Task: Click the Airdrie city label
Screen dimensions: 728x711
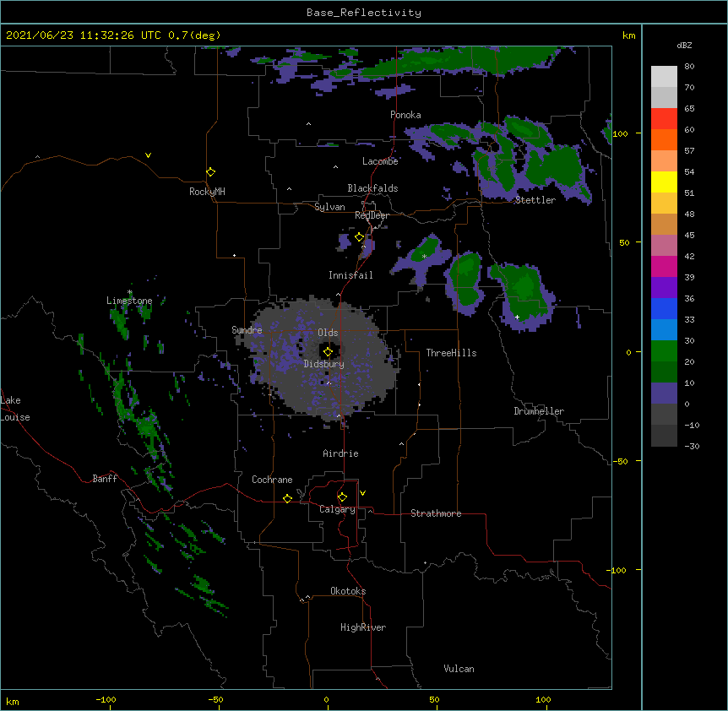Action: [341, 453]
